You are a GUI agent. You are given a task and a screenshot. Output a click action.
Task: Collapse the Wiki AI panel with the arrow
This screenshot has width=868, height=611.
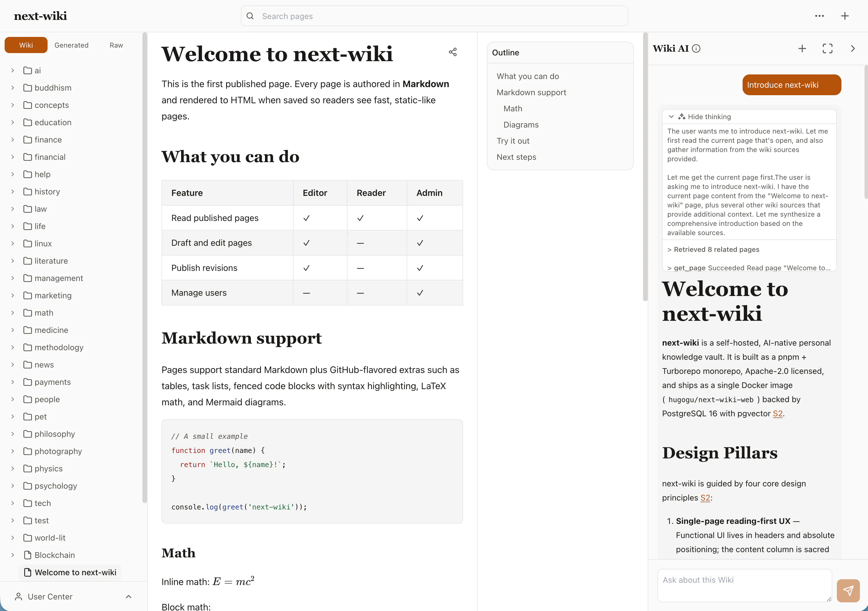[x=852, y=48]
